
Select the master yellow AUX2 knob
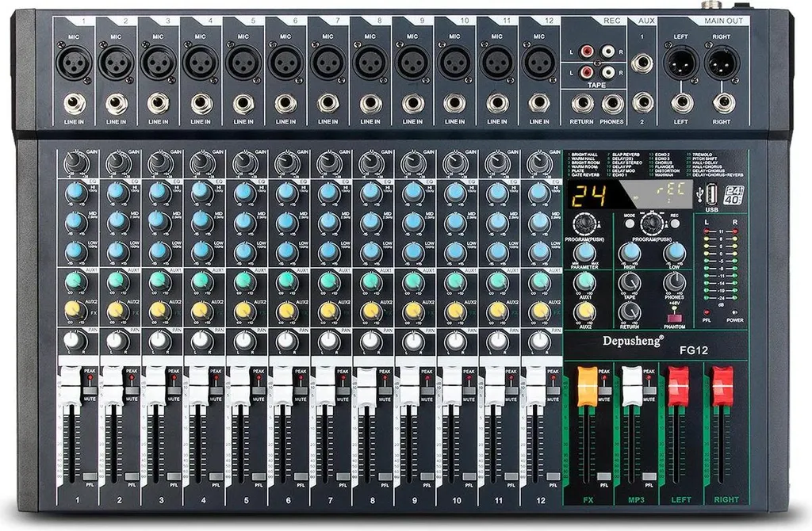[x=585, y=311]
